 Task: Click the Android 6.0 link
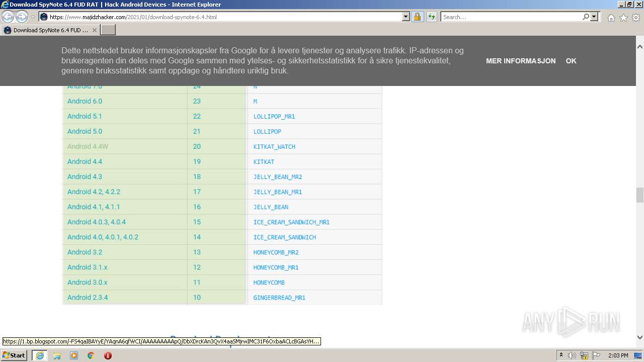coord(85,101)
